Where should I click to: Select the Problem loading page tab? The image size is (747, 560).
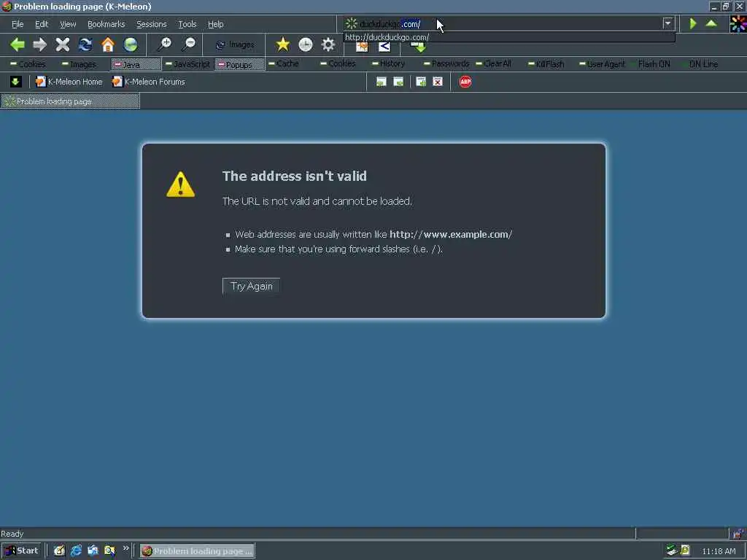click(70, 101)
